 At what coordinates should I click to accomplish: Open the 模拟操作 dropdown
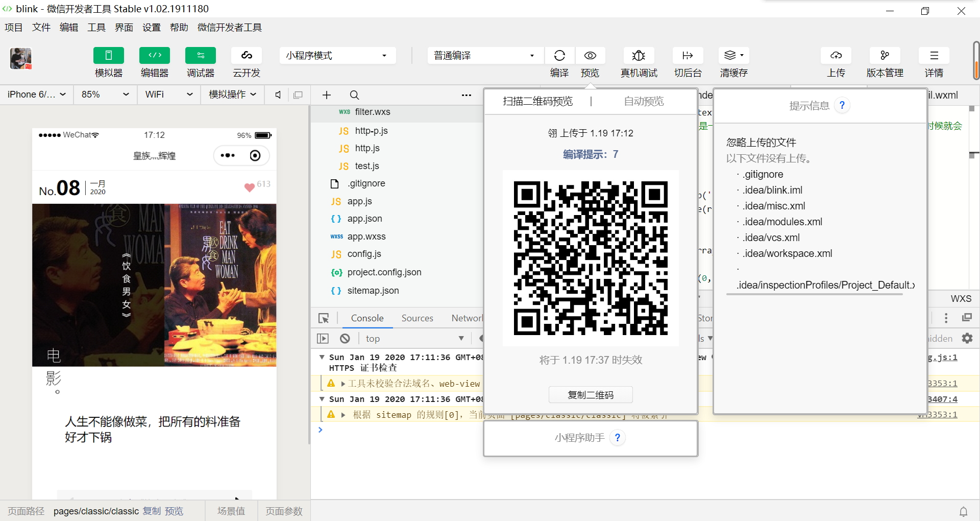(x=233, y=94)
